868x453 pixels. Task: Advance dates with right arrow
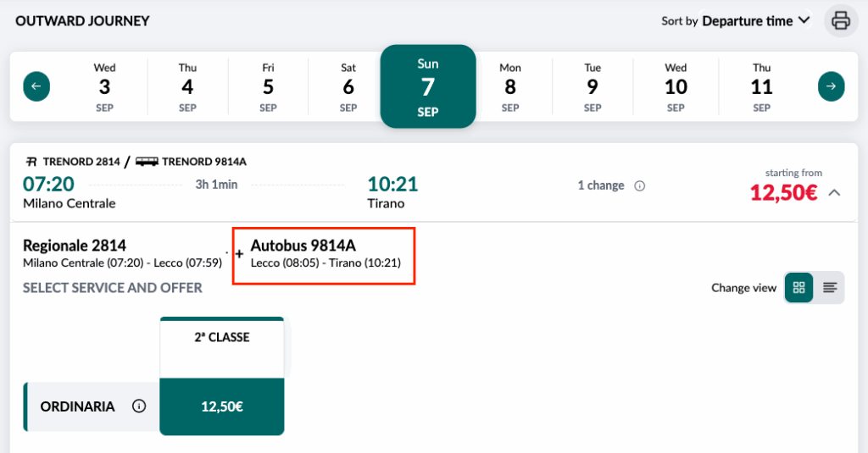click(x=831, y=86)
